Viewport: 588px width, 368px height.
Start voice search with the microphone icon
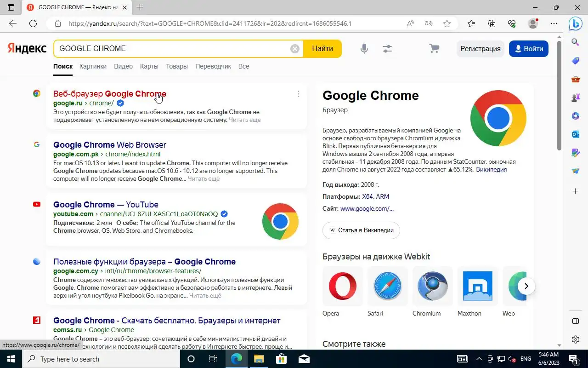point(364,49)
